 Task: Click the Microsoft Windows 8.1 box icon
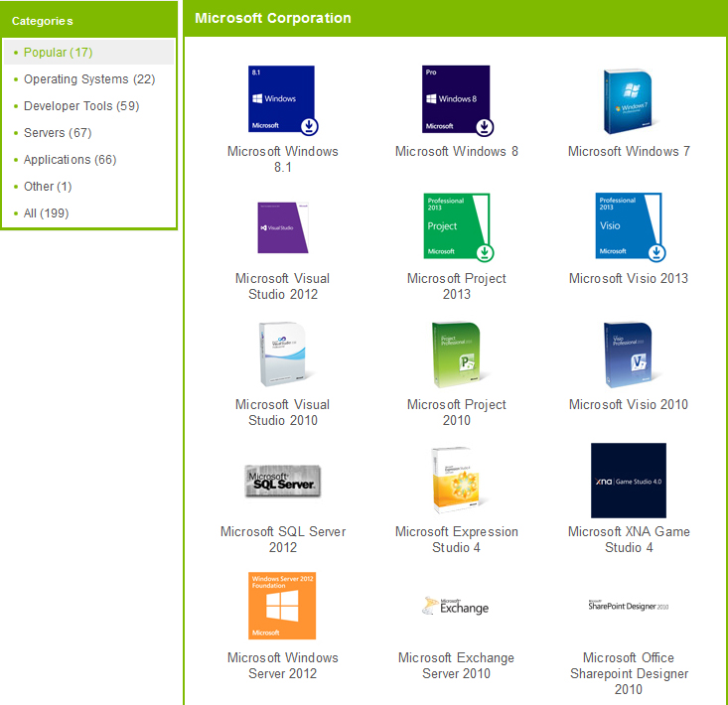point(282,99)
